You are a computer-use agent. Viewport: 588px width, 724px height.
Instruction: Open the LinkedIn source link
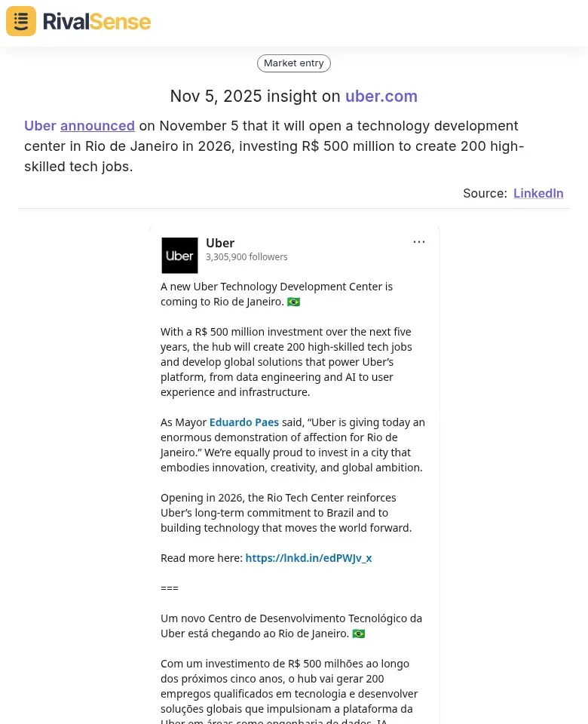(538, 193)
